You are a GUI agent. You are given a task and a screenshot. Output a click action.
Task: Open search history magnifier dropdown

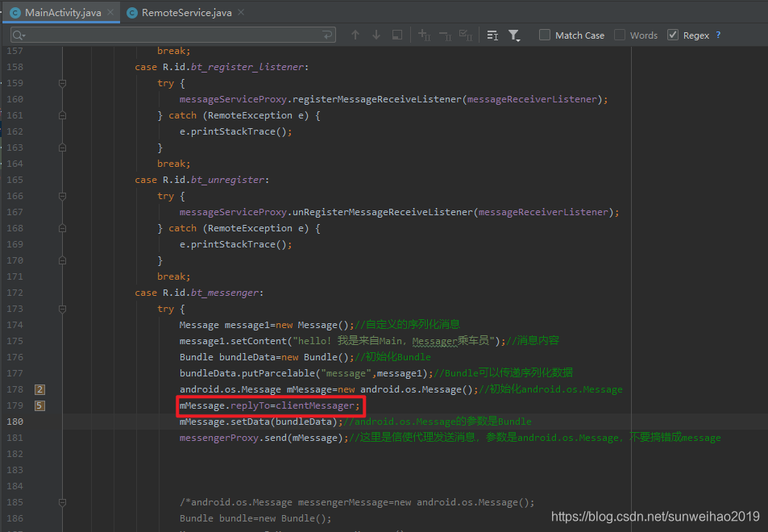point(19,35)
